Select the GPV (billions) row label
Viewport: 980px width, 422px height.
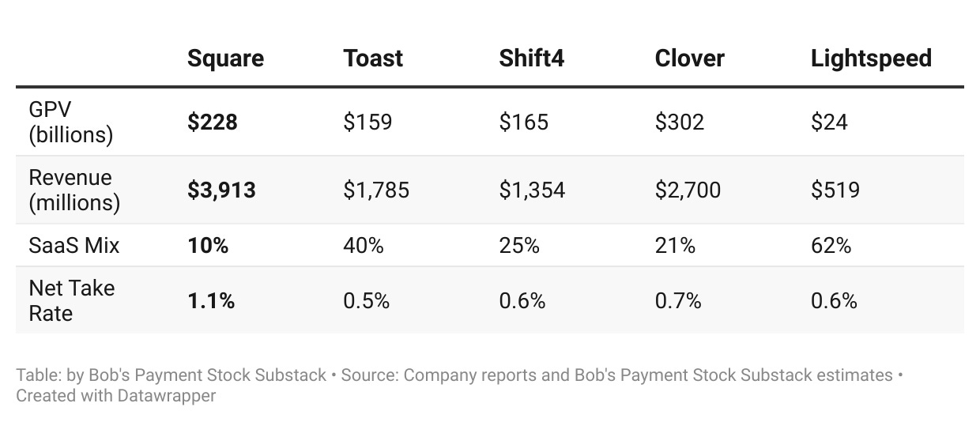coord(71,122)
